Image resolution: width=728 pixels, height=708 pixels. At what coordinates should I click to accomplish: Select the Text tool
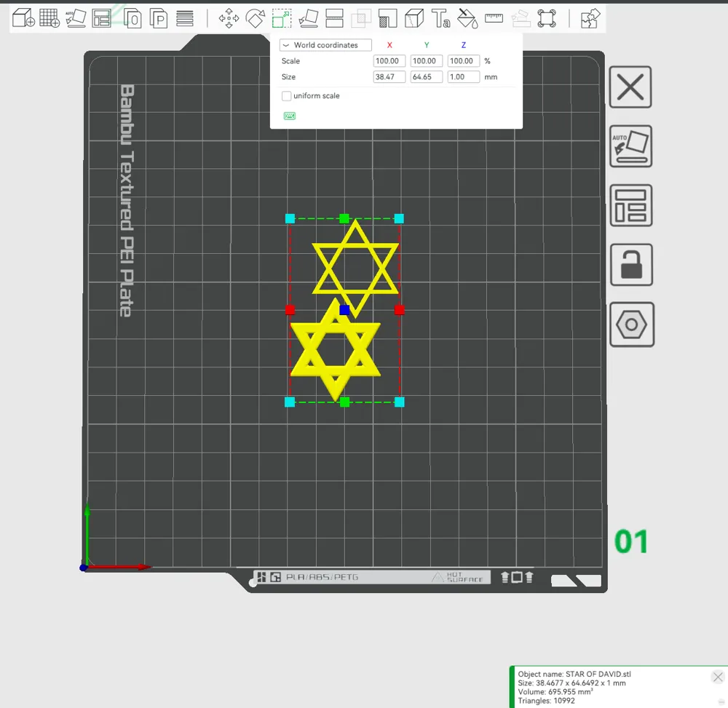click(441, 18)
